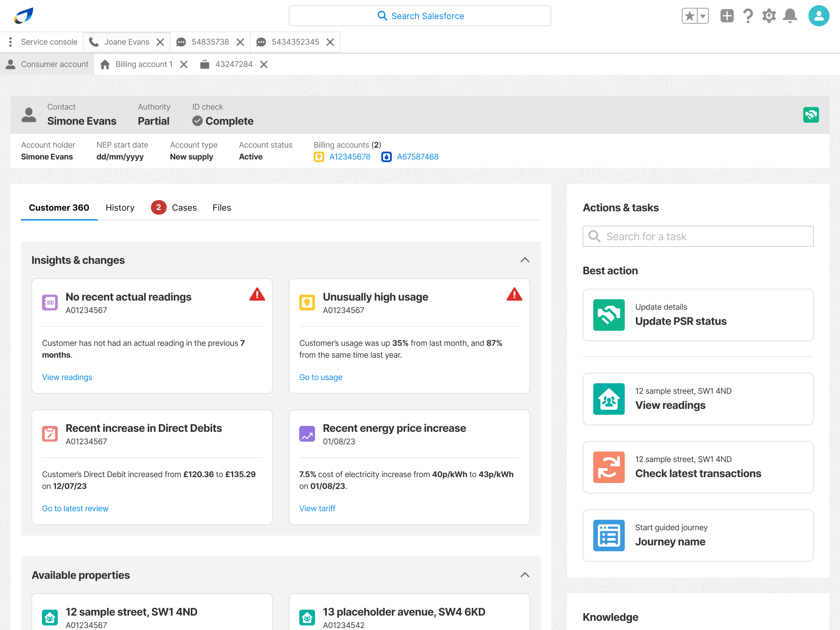This screenshot has height=630, width=840.
Task: Open the user profile avatar
Action: click(818, 16)
